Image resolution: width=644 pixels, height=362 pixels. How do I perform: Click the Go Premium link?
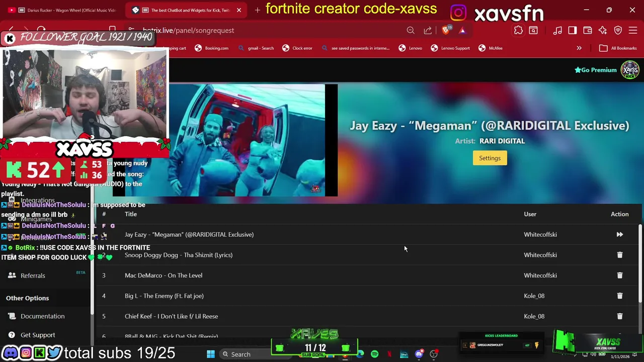(596, 70)
